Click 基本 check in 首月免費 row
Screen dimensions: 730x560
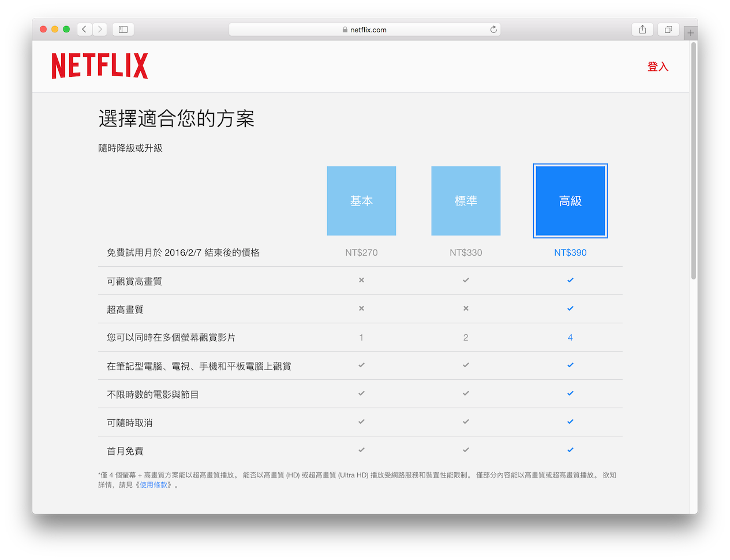pyautogui.click(x=361, y=450)
